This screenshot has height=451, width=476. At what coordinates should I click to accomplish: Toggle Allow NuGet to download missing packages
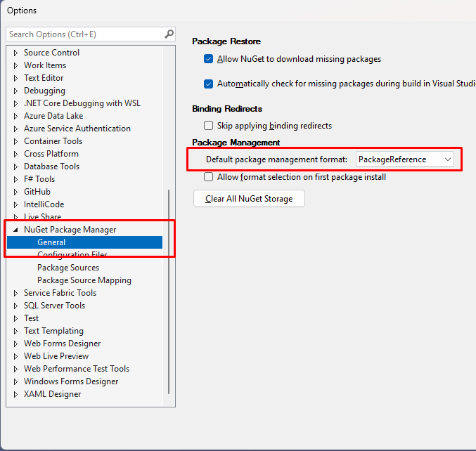pos(208,59)
